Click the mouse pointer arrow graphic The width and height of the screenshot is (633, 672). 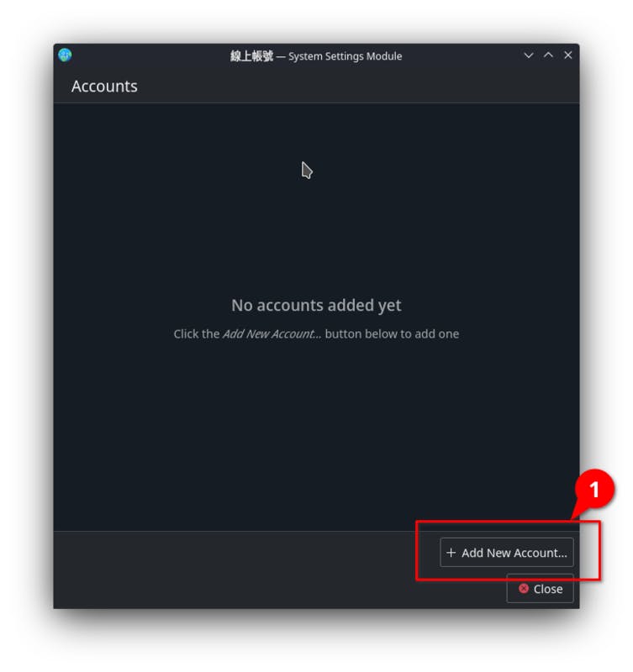(307, 171)
